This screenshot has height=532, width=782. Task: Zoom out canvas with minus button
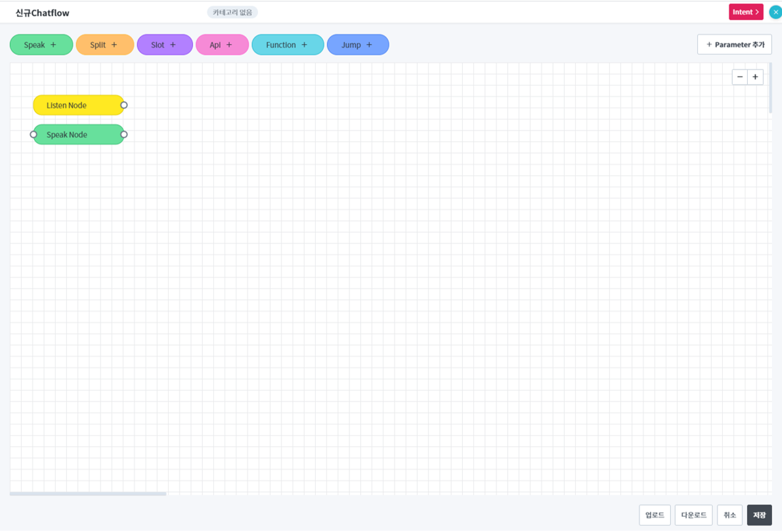click(x=740, y=77)
